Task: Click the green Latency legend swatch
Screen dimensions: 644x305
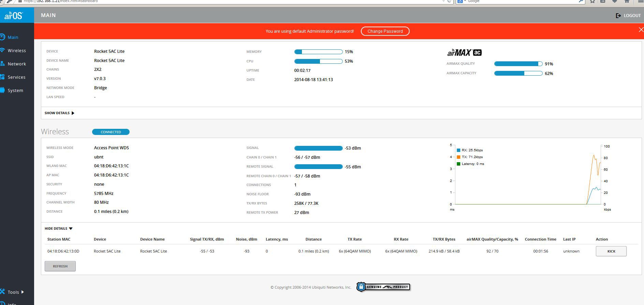Action: pyautogui.click(x=458, y=164)
